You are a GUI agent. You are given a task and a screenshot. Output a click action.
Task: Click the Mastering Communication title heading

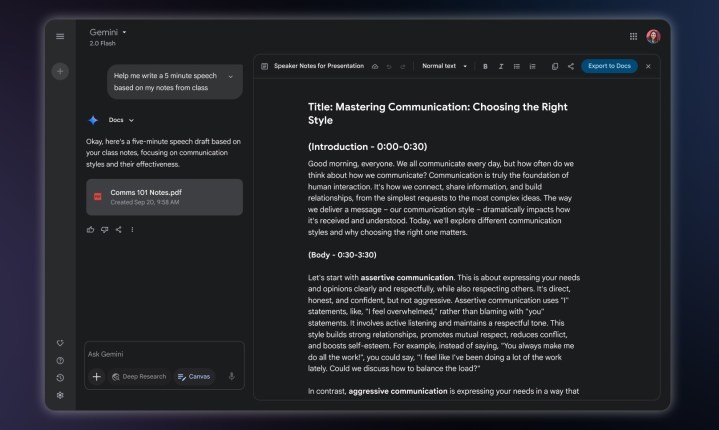(437, 114)
